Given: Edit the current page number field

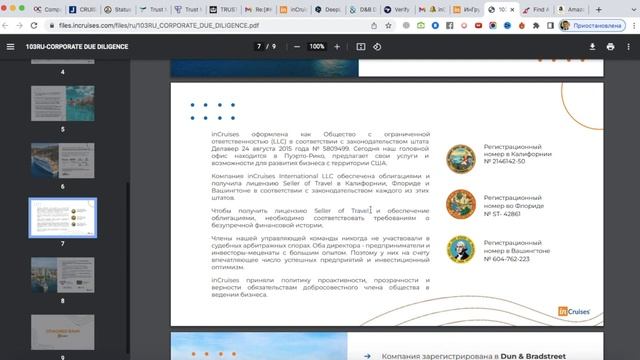Looking at the screenshot, I should click(x=259, y=47).
